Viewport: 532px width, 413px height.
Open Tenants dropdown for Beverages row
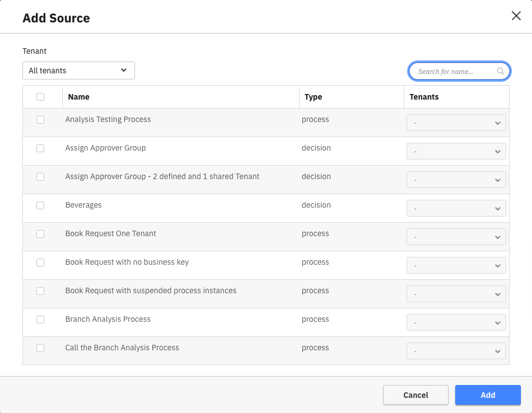pos(456,208)
